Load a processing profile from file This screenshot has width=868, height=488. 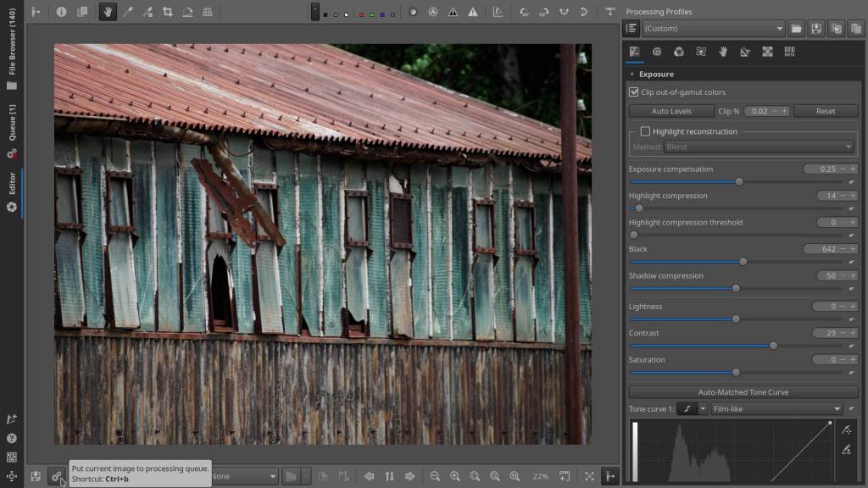(x=797, y=28)
